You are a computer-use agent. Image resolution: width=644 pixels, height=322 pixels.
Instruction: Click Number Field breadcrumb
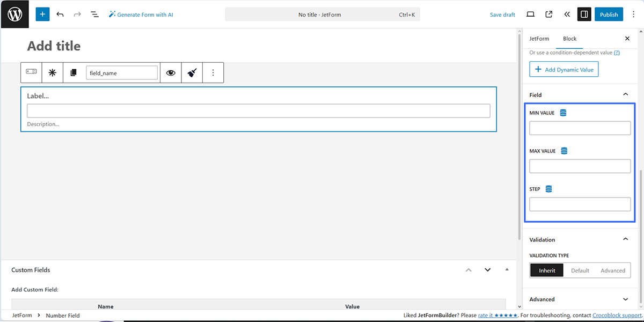(63, 316)
